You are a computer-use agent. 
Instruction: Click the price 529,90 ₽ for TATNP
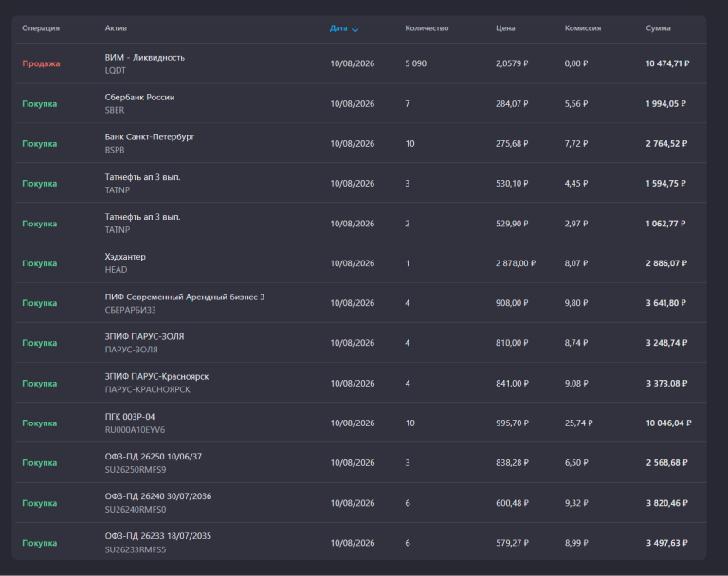(512, 224)
